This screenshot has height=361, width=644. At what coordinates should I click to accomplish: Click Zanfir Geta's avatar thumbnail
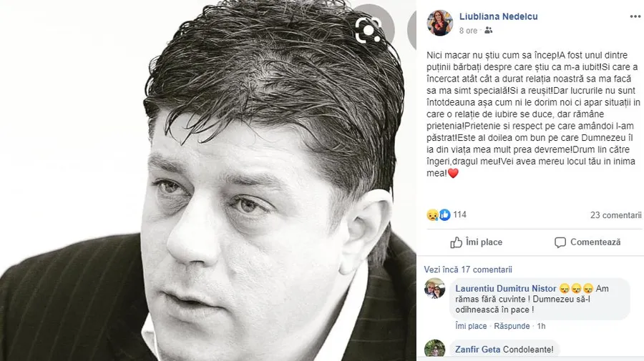pos(434,350)
